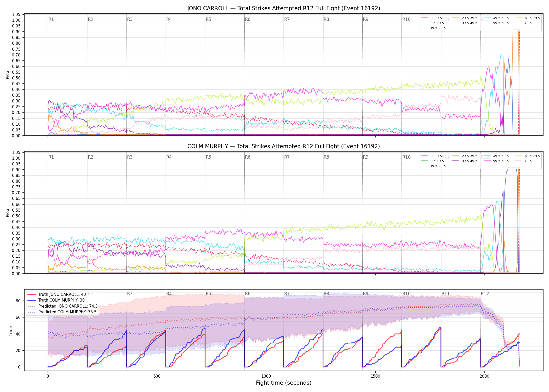Click R3 round marker on Count chart

click(130, 294)
